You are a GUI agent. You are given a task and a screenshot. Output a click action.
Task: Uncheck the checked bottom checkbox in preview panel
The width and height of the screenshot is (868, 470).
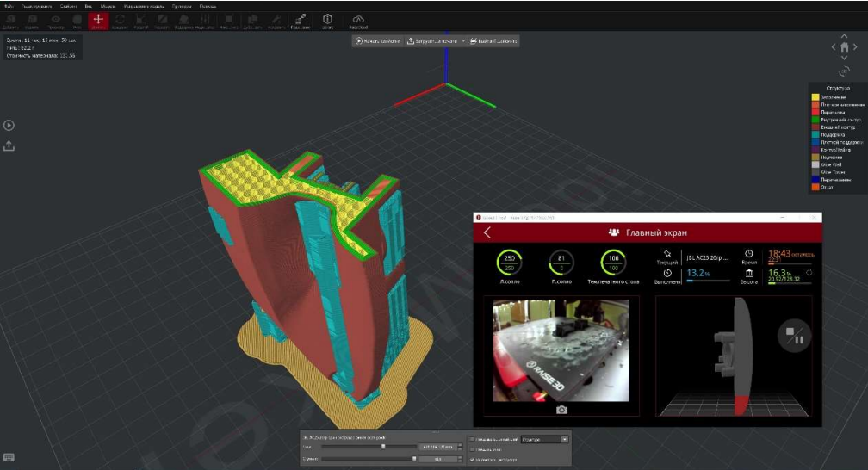[472, 460]
